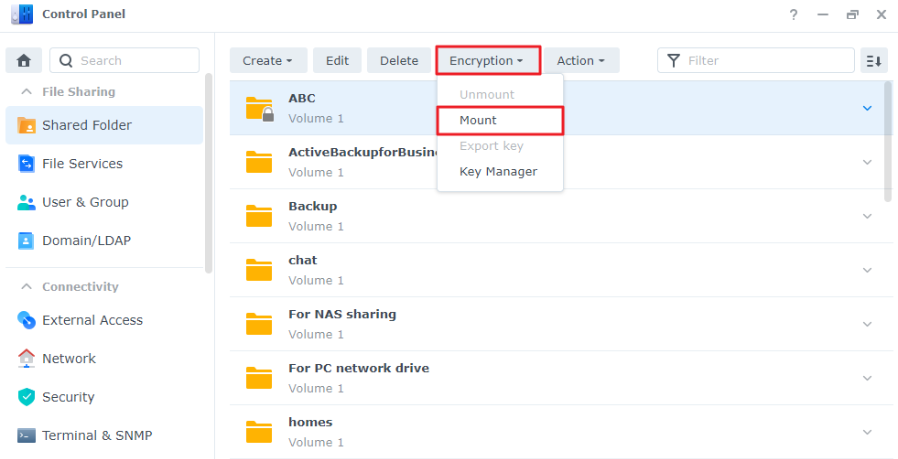Click the Backup folder icon
The height and width of the screenshot is (459, 898).
point(259,216)
